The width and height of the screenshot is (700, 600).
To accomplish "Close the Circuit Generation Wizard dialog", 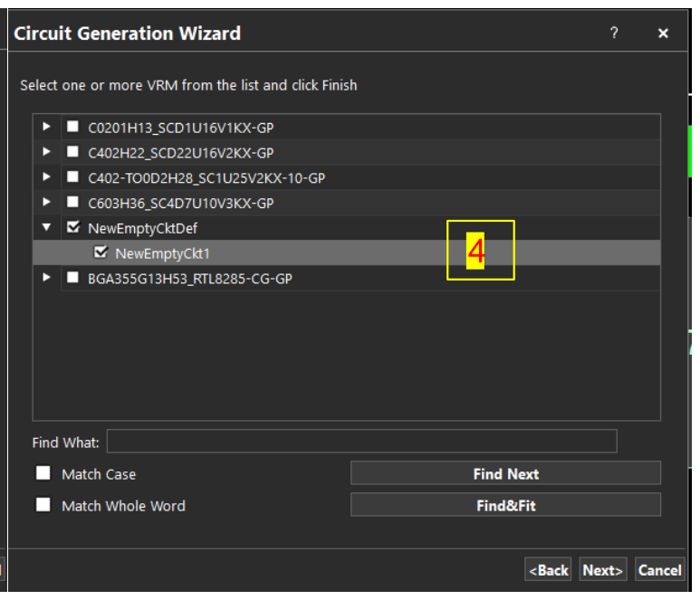I will [663, 33].
